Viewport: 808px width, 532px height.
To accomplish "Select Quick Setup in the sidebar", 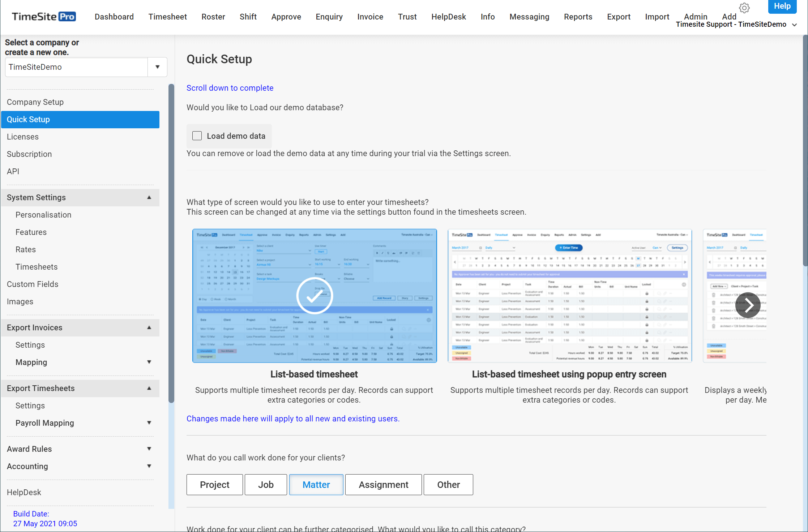I will click(x=80, y=119).
